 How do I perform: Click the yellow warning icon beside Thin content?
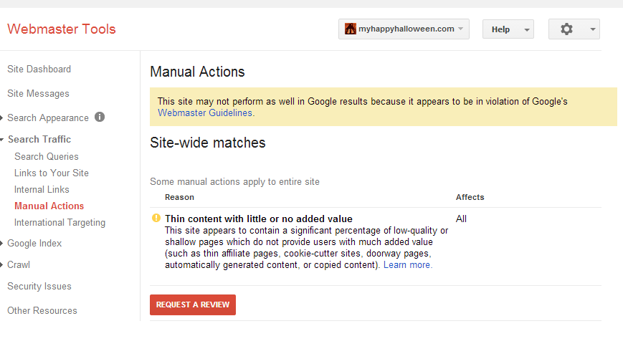pyautogui.click(x=156, y=218)
